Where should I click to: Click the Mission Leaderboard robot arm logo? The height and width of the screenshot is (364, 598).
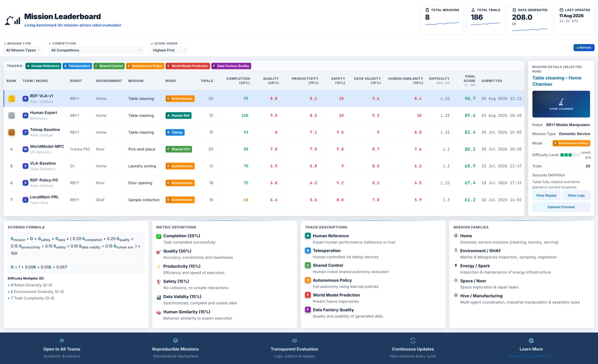pos(13,20)
